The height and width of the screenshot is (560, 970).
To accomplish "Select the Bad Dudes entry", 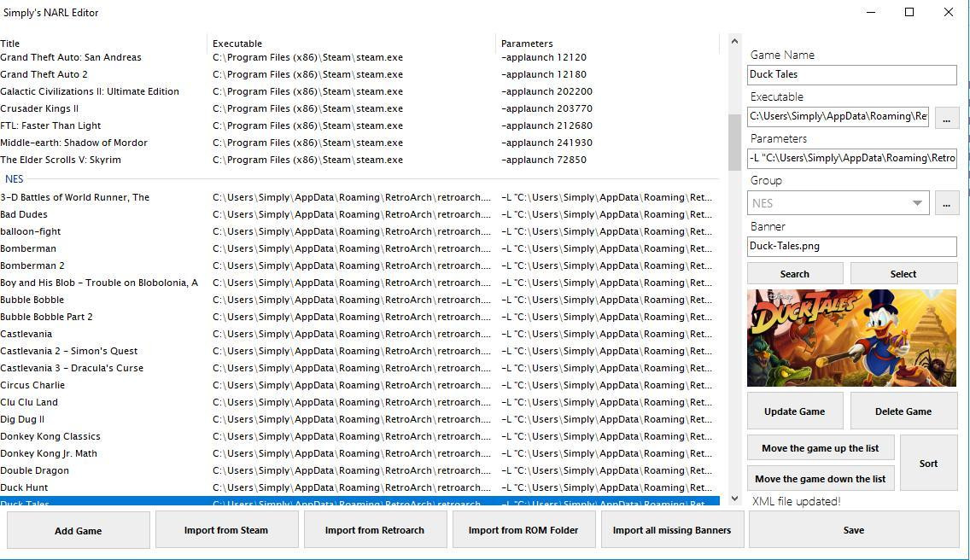I will 359,215.
